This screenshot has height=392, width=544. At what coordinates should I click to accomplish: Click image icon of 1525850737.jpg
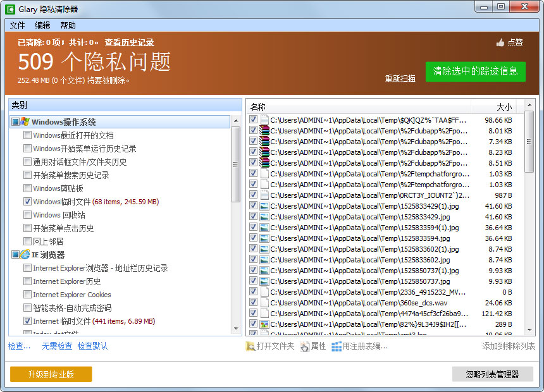tap(264, 281)
